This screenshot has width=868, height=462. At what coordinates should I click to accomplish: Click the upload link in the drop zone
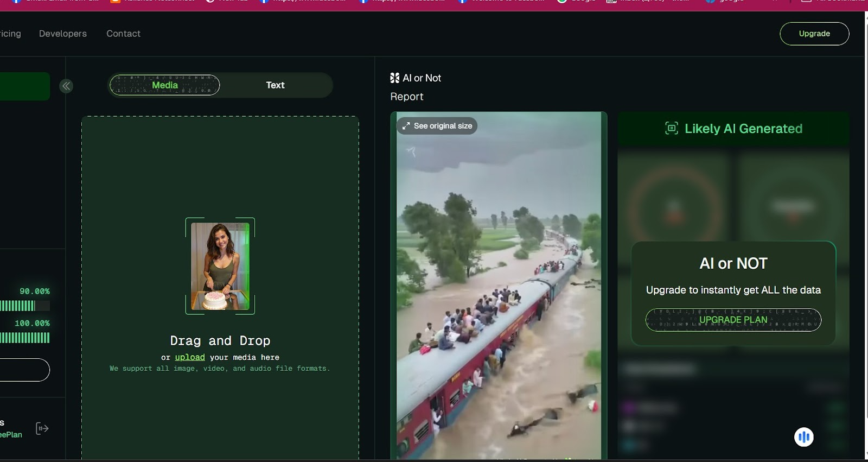pyautogui.click(x=190, y=357)
